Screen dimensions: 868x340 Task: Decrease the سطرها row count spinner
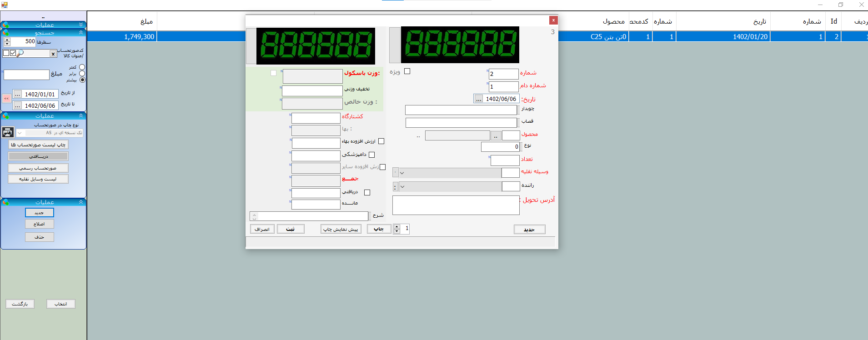coord(7,44)
